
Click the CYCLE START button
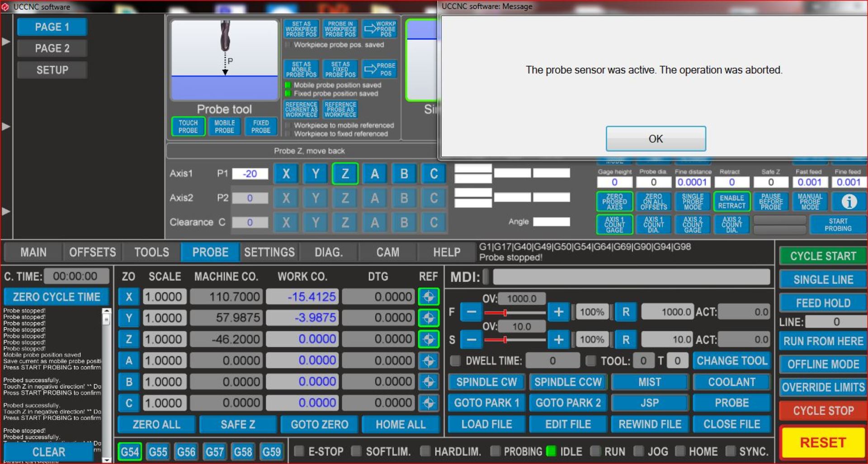coord(823,256)
